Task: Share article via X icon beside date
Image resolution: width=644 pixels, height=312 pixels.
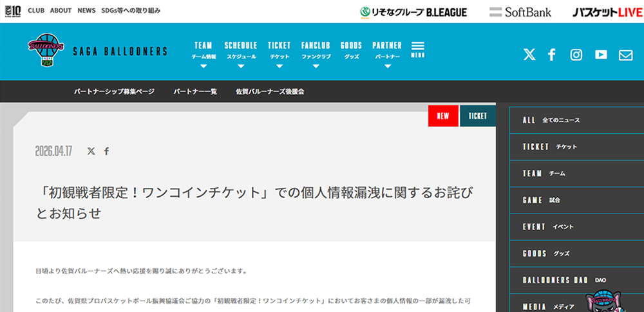Action: (91, 151)
